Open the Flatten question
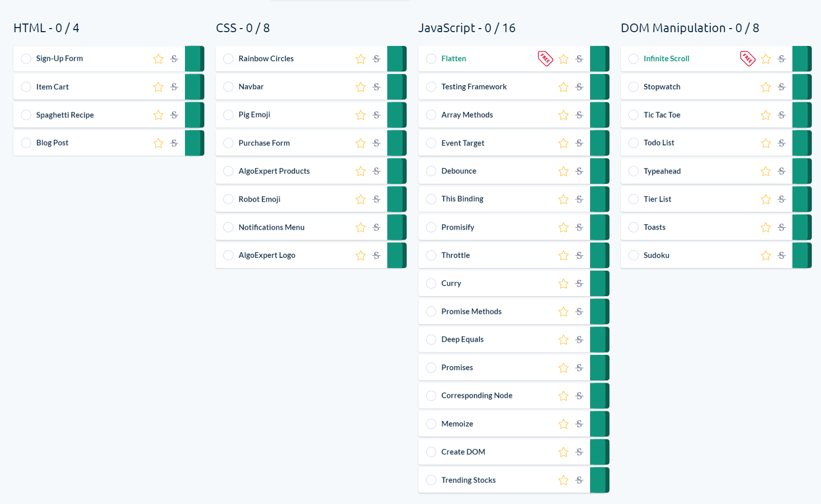 pyautogui.click(x=454, y=59)
